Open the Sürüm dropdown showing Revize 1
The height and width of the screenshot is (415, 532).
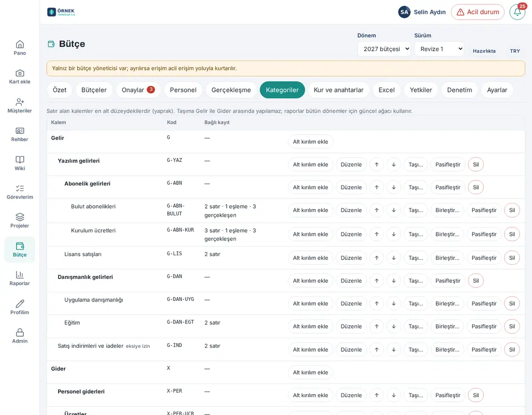[x=439, y=49]
